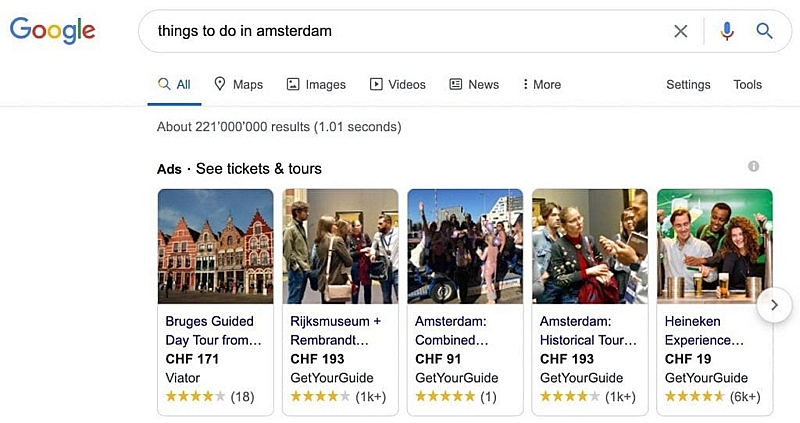Viewport: 800px width, 423px height.
Task: Switch to the Images tab
Action: [316, 85]
